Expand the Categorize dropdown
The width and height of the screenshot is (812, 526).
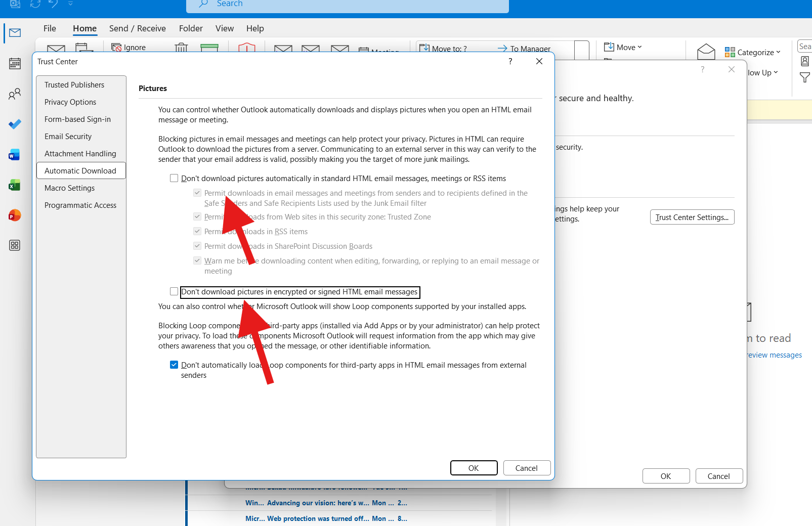[x=752, y=52]
